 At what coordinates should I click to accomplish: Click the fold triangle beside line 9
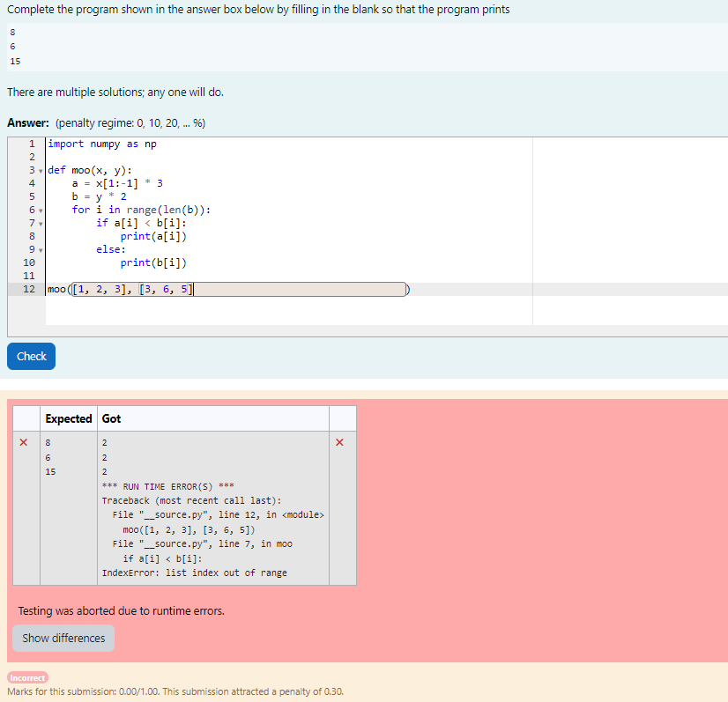click(40, 249)
